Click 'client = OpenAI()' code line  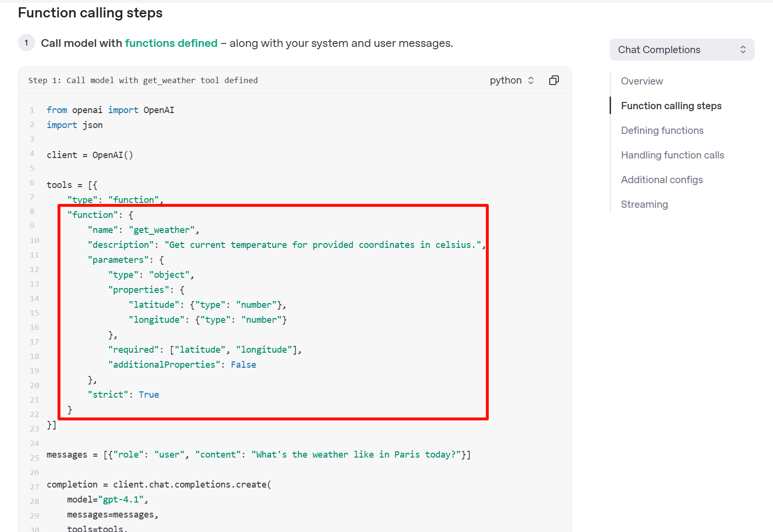90,155
